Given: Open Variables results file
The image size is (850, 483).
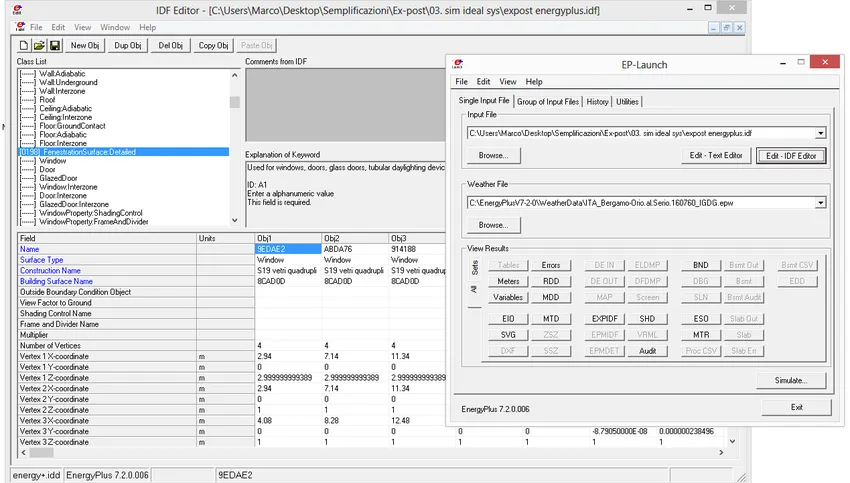Looking at the screenshot, I should (508, 298).
